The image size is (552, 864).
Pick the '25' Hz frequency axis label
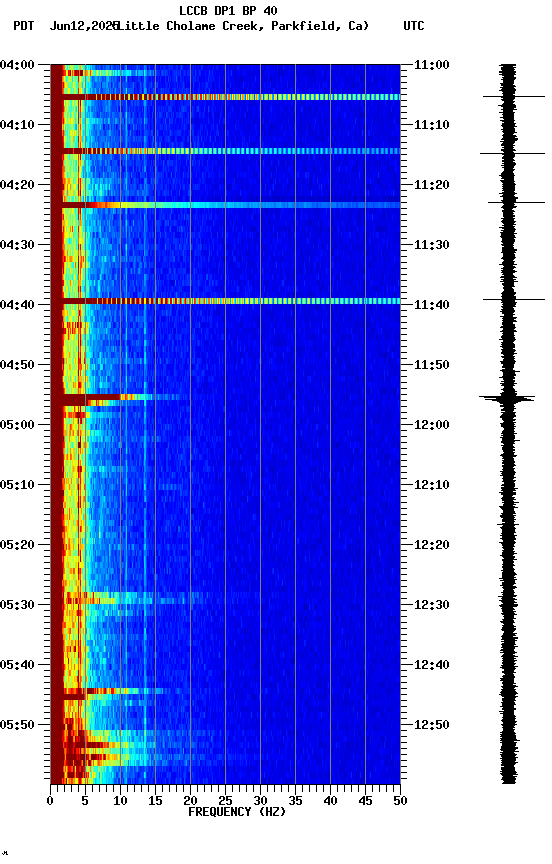[225, 801]
